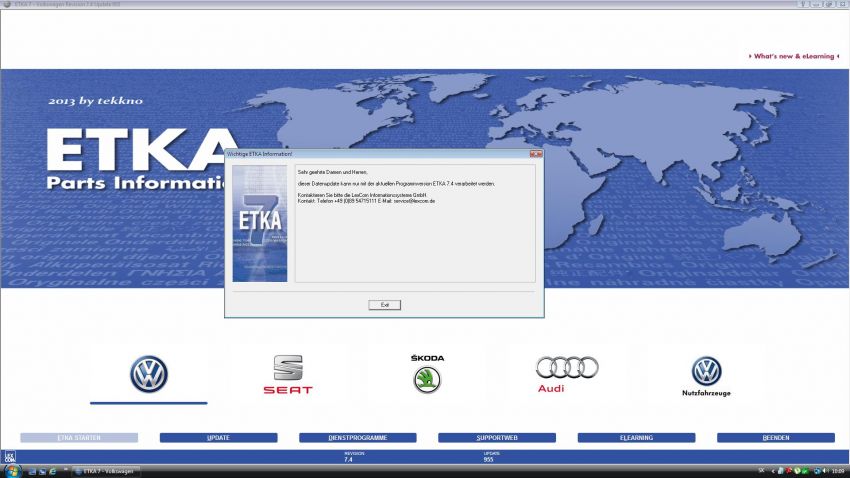Screen dimensions: 850x478
Task: Click the 'Sehr geehrte Damen und Herren' line
Action: pos(333,172)
